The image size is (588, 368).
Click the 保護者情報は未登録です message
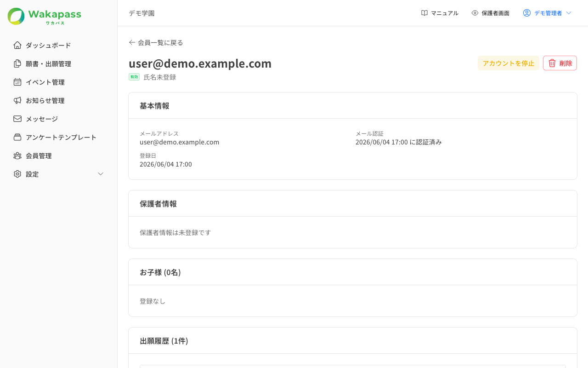[175, 232]
